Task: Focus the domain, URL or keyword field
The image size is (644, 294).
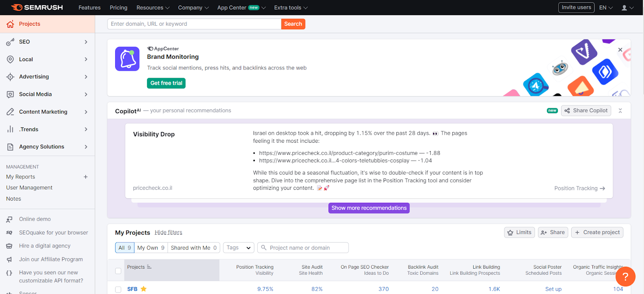Action: (194, 24)
